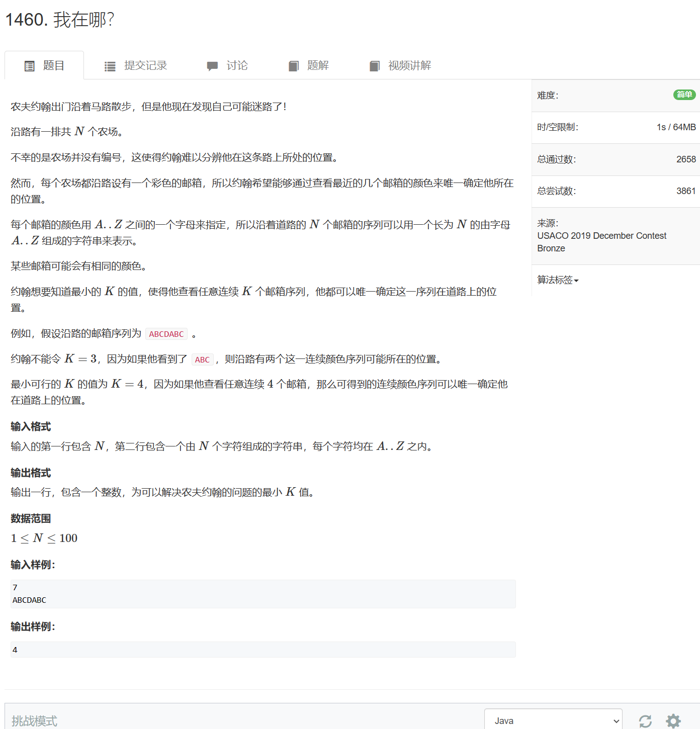This screenshot has height=729, width=700.
Task: Click the ABC red code badge
Action: [202, 359]
